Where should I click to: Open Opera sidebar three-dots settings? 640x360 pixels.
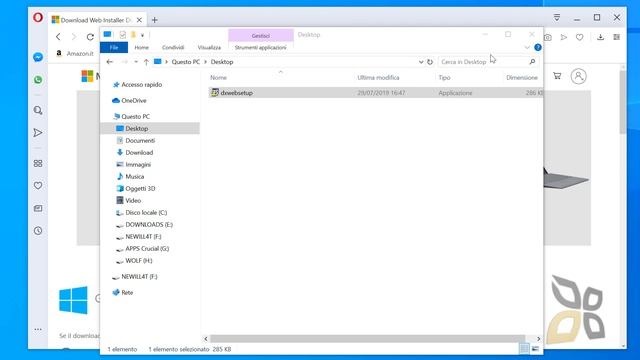[38, 329]
